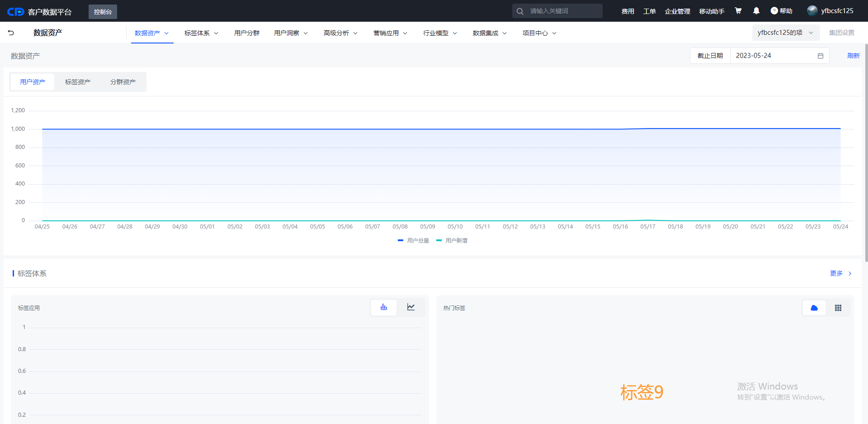This screenshot has height=424, width=868.
Task: Click the yfbcsfc125 username
Action: (837, 11)
